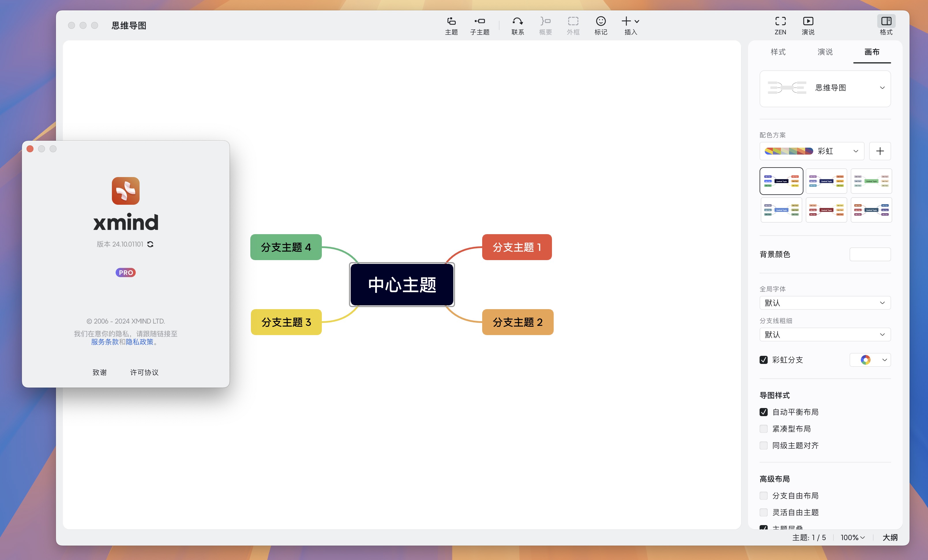Click 致谢 button in About window
Viewport: 928px width, 560px height.
click(99, 373)
